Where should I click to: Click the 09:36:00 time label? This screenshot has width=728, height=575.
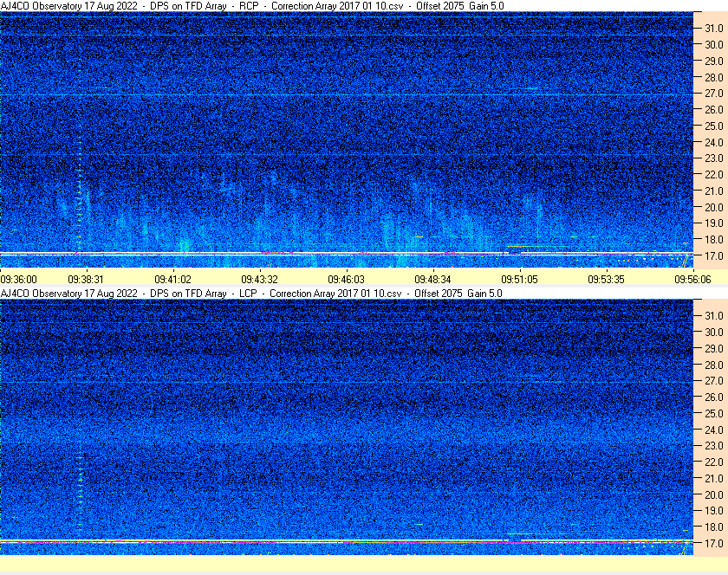(x=18, y=280)
